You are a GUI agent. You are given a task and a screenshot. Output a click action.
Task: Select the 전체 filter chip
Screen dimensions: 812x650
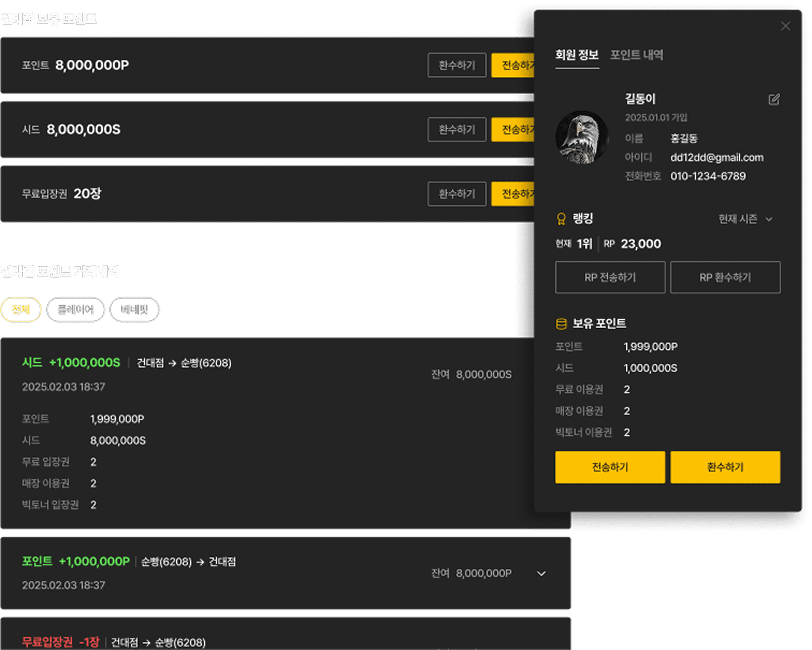[21, 310]
